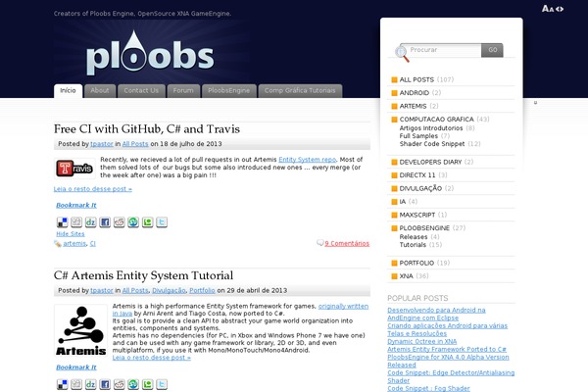Open Full Samples subcategory

click(x=418, y=136)
